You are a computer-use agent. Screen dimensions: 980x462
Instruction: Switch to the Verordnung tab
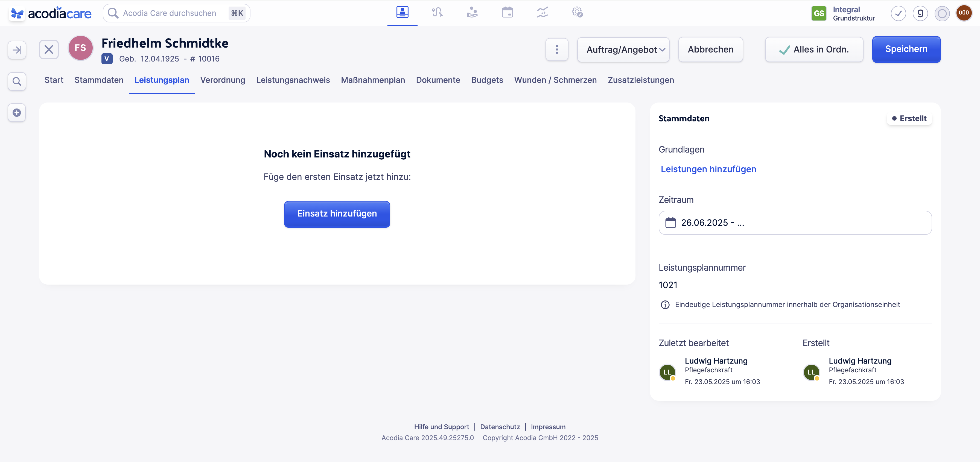coord(223,80)
